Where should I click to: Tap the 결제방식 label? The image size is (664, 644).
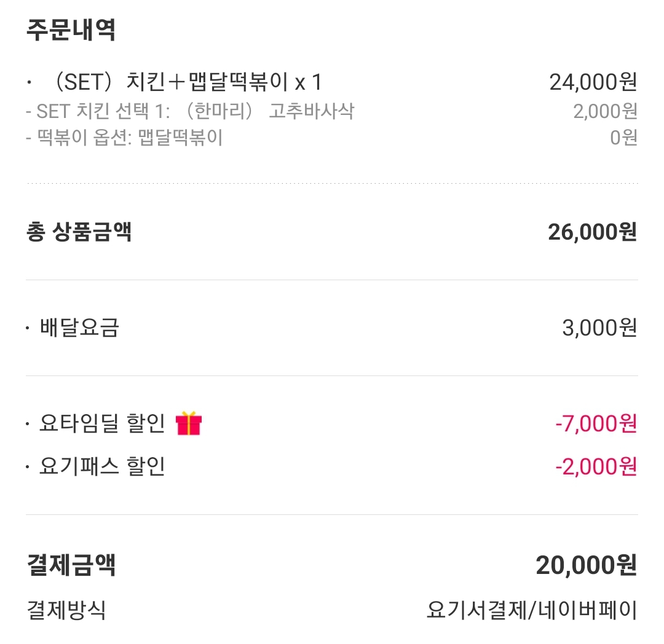[66, 610]
